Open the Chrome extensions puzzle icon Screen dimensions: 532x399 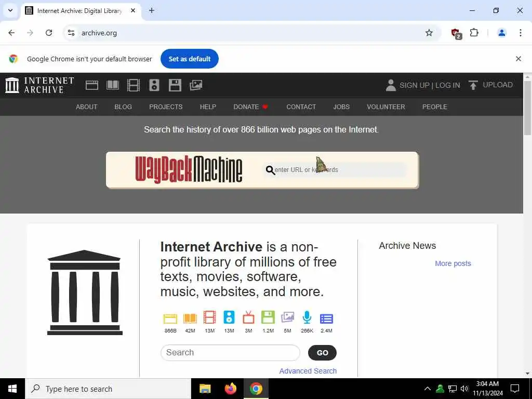pos(474,33)
